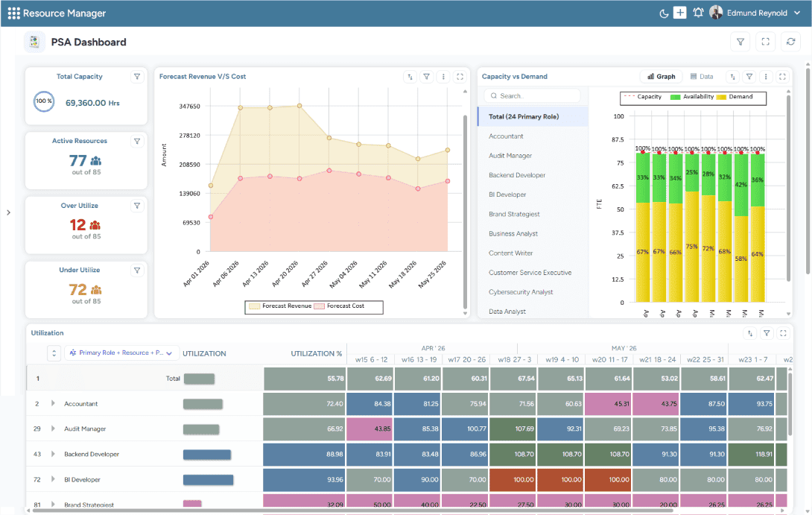Select Total (24 Primary Role) in list
The image size is (812, 515).
(x=533, y=116)
